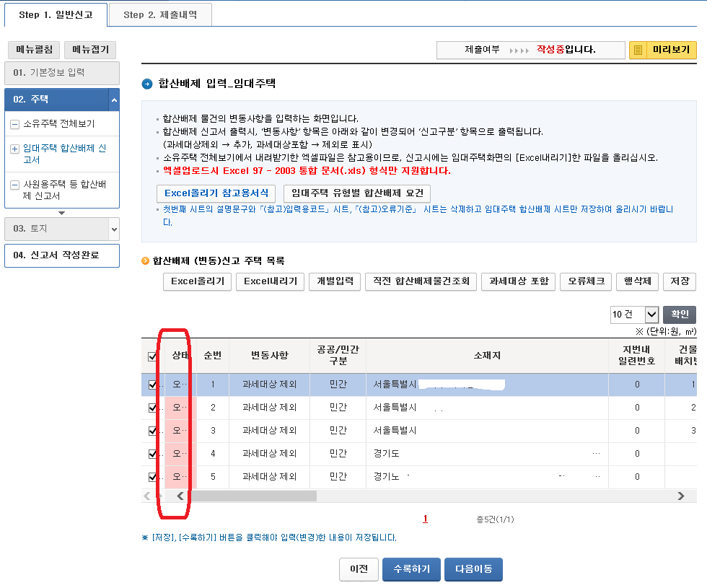Image resolution: width=707 pixels, height=588 pixels.
Task: Click the Excel올리기 upload button
Action: [196, 281]
